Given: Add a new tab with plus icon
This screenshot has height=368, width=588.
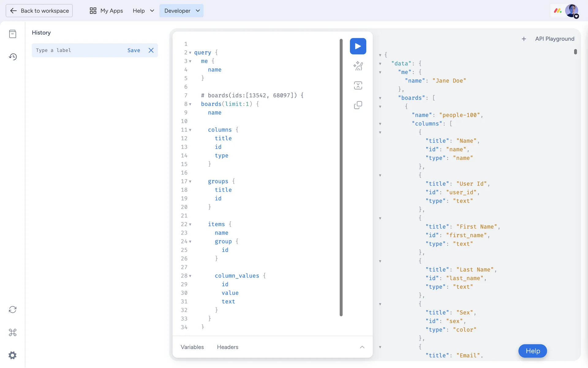Looking at the screenshot, I should [x=524, y=39].
